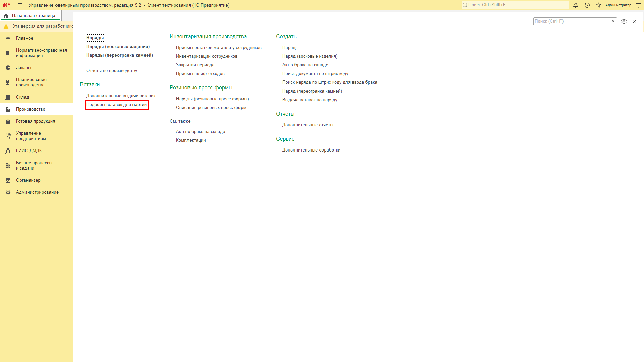Click the warning triangle icon in the notice bar
The width and height of the screenshot is (644, 362).
pyautogui.click(x=6, y=26)
